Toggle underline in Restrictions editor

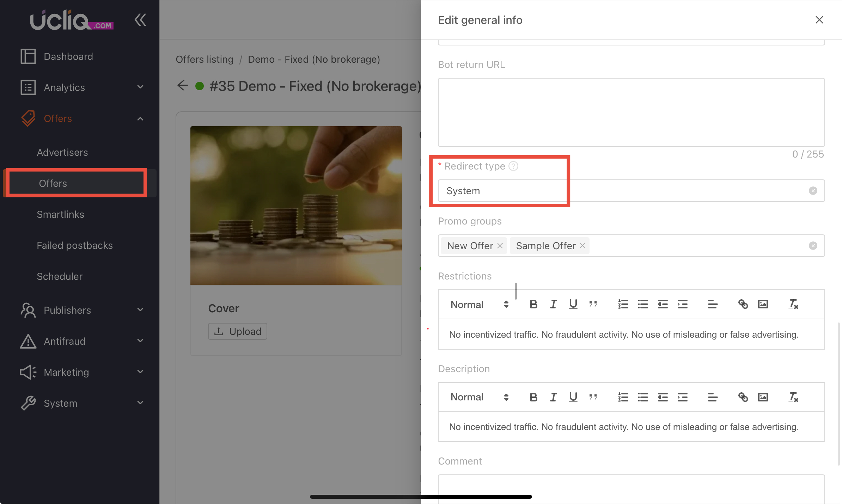click(x=573, y=304)
